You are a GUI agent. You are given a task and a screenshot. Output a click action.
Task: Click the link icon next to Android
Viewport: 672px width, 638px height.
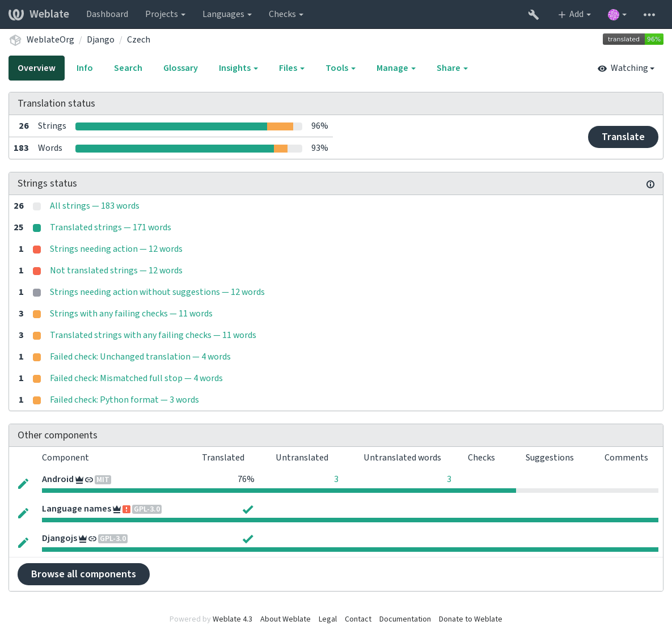tap(88, 479)
